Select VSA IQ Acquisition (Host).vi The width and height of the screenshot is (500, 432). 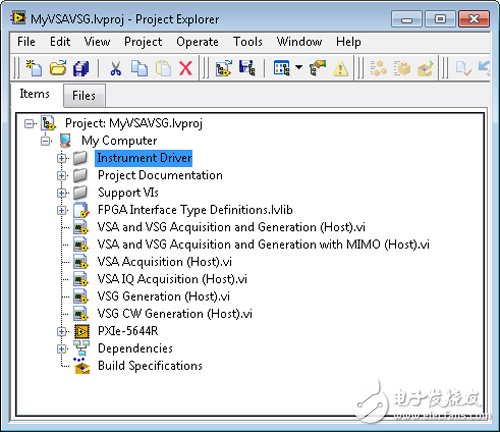[x=172, y=279]
